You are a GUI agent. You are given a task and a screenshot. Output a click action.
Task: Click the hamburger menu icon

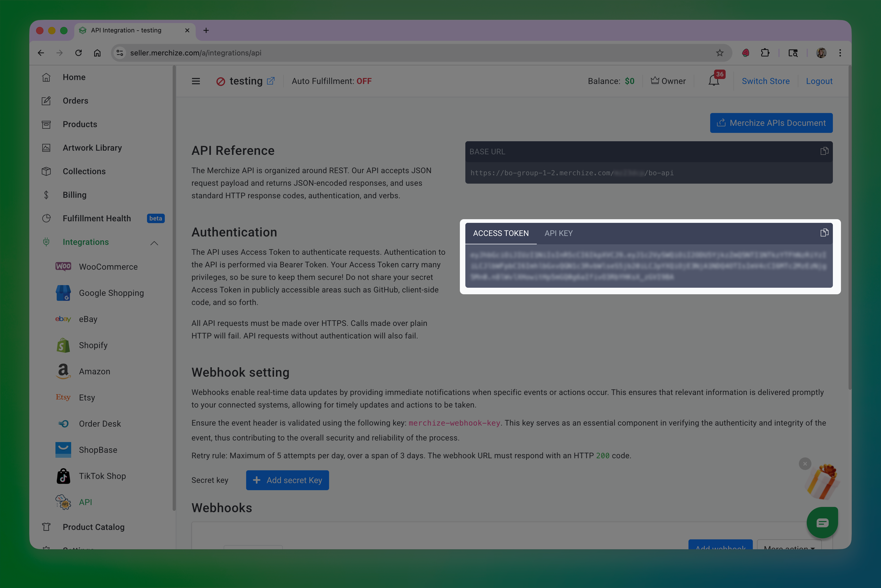click(x=196, y=81)
